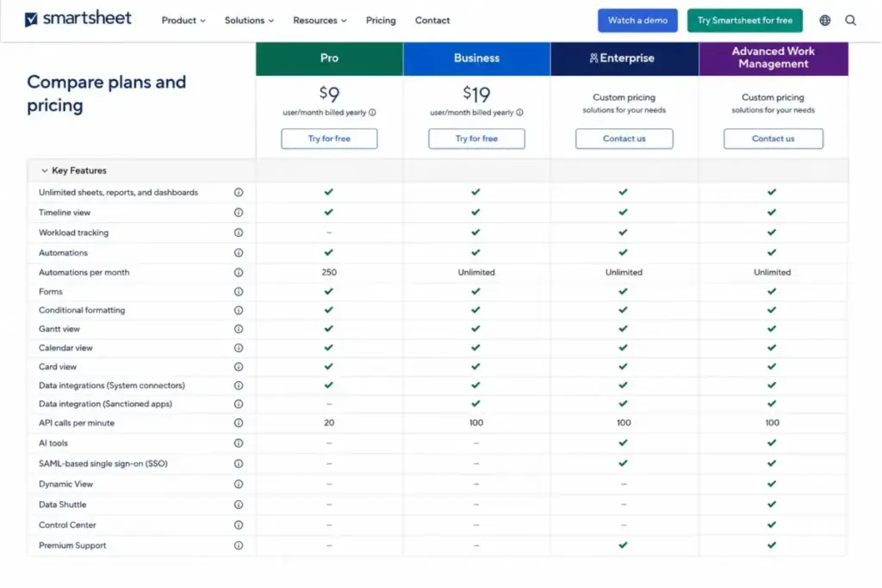Click Contact us under Enterprise
This screenshot has width=882, height=588.
point(624,139)
